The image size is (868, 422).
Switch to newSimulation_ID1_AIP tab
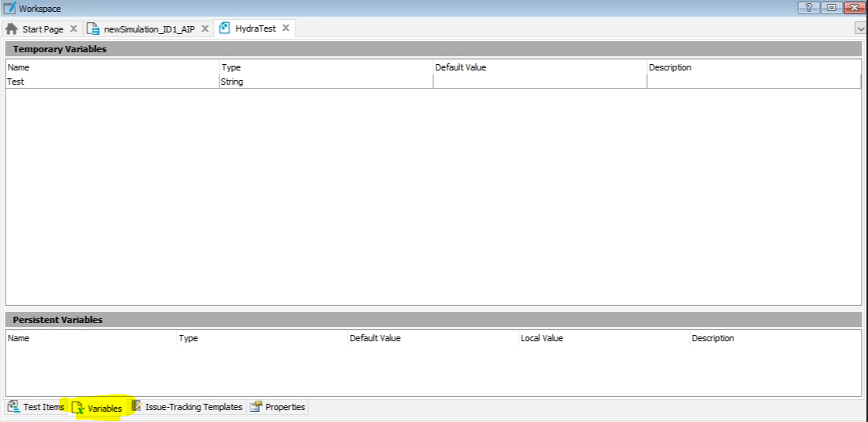coord(150,29)
